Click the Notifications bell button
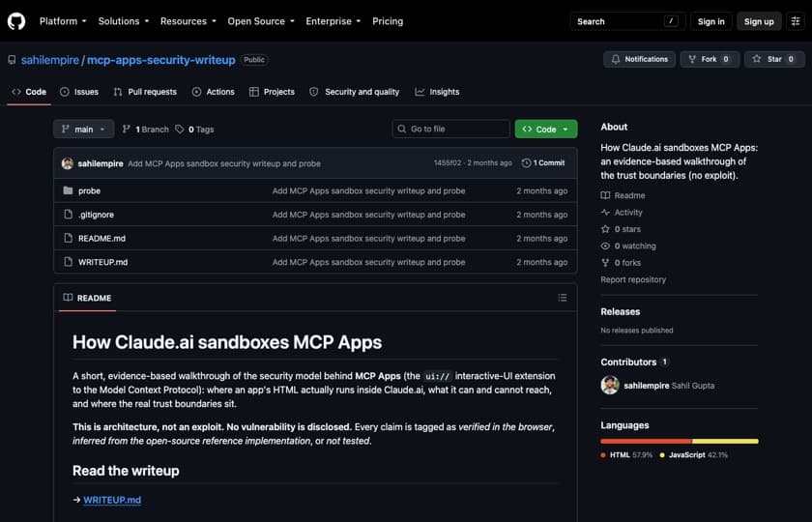 pyautogui.click(x=639, y=59)
